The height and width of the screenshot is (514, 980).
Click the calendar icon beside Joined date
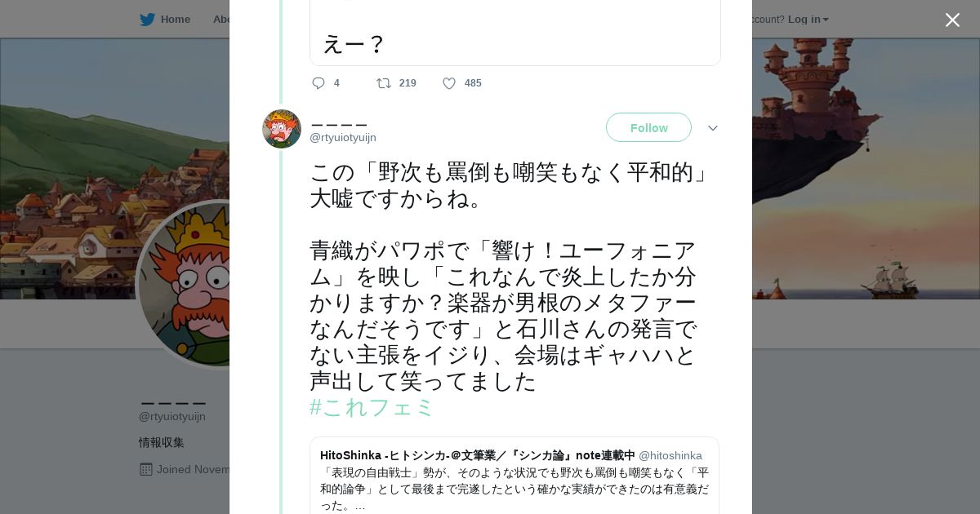click(x=146, y=469)
